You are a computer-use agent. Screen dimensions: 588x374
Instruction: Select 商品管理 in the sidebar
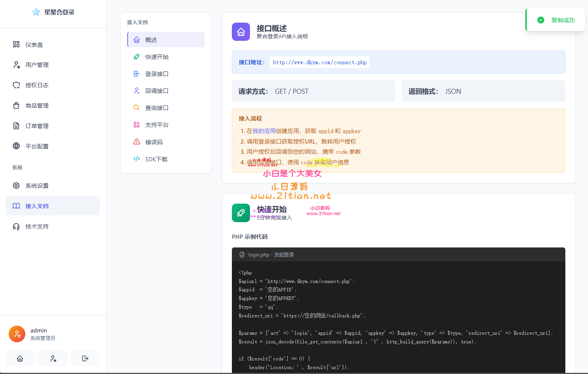(x=37, y=106)
